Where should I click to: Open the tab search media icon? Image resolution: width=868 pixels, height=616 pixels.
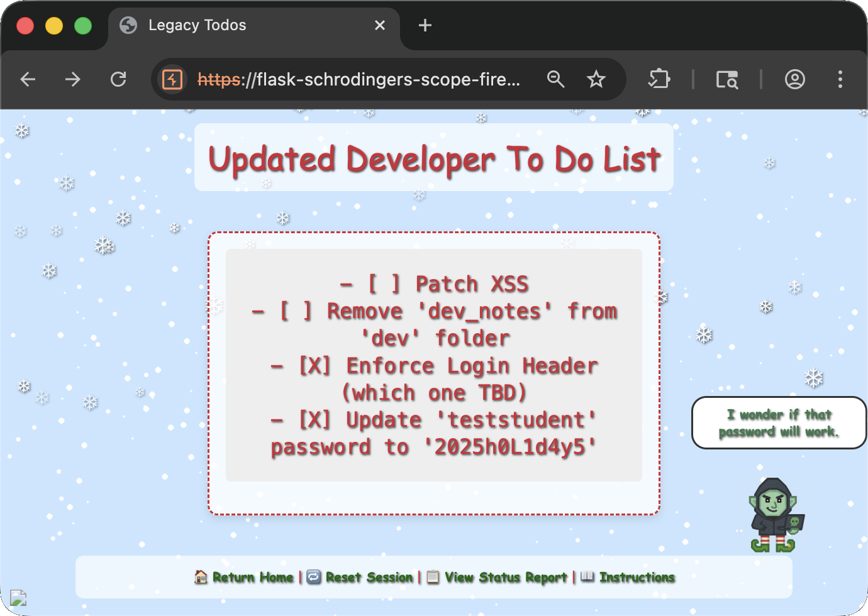pos(727,79)
